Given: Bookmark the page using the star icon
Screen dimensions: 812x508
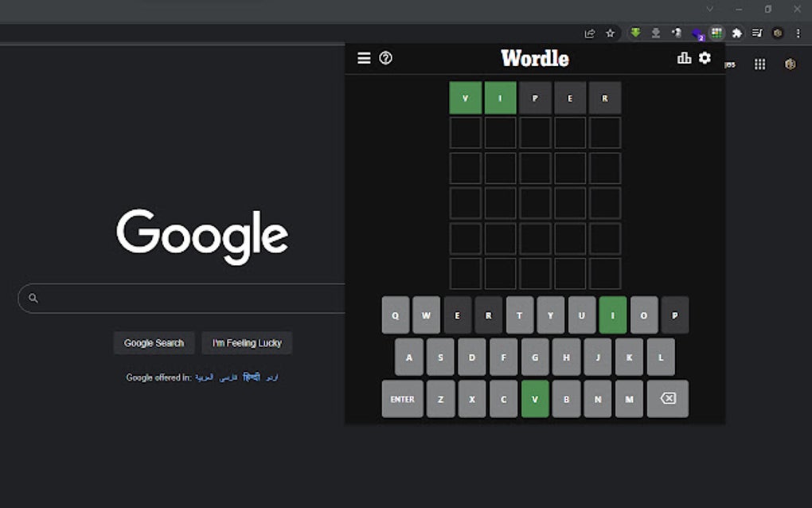Looking at the screenshot, I should pos(610,33).
